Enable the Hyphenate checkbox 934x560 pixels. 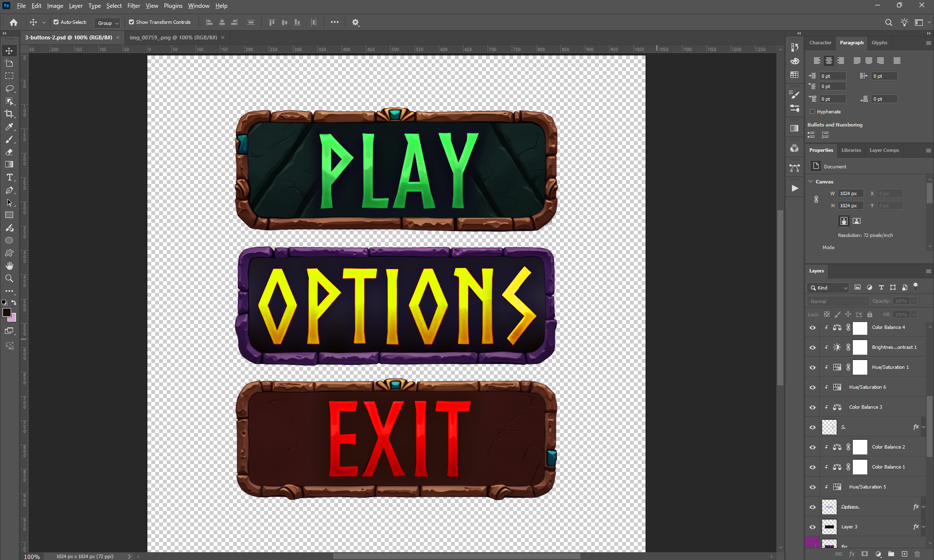pyautogui.click(x=812, y=112)
